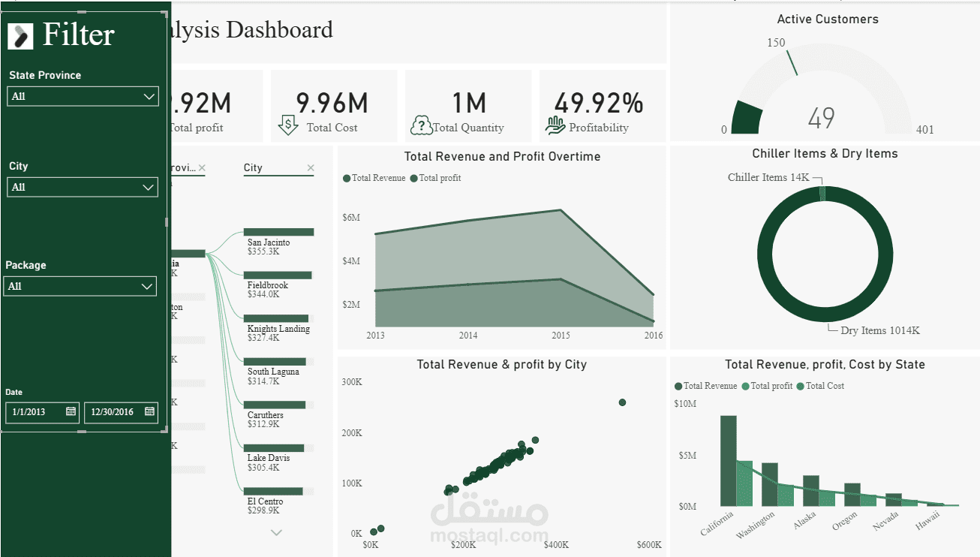Remove the State Province level in tree
The width and height of the screenshot is (980, 557).
tap(201, 168)
